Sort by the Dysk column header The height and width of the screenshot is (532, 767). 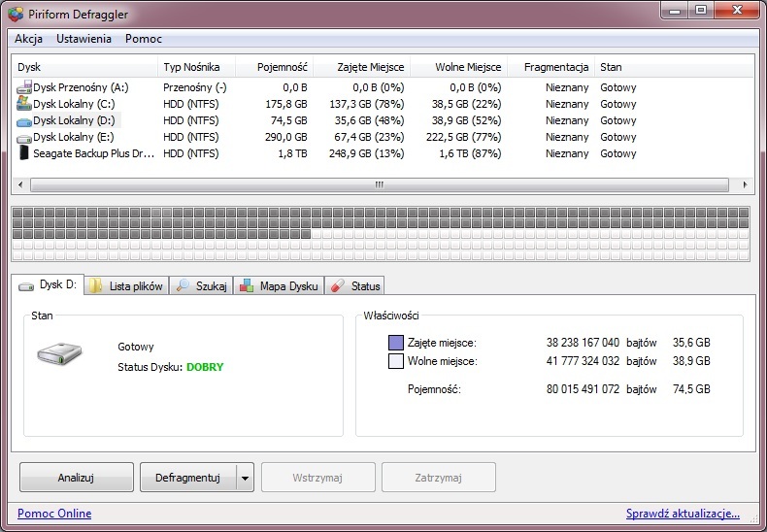pos(84,67)
